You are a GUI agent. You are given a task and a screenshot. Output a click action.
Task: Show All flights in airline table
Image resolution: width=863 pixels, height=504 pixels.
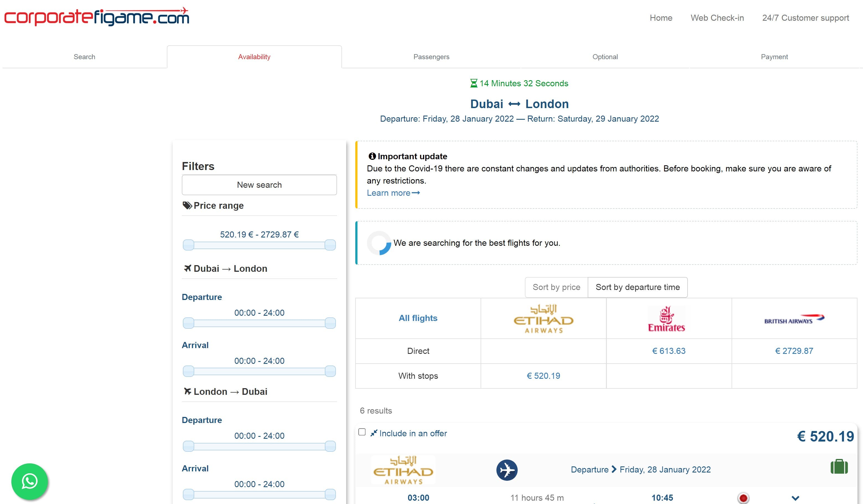418,318
